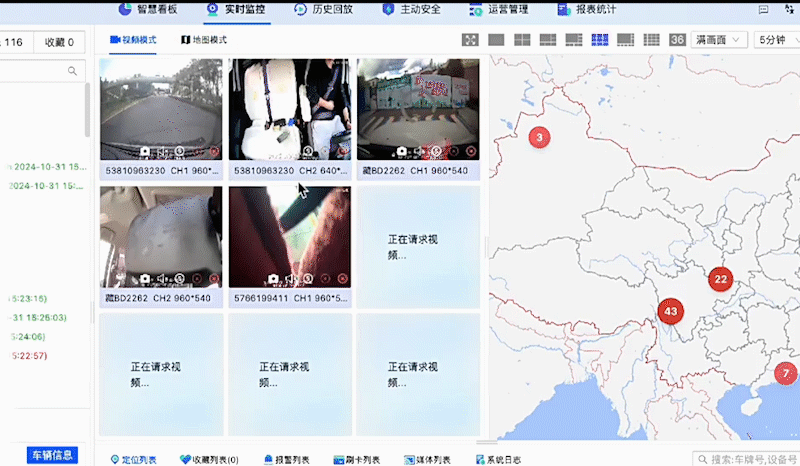Viewport: 800px width, 466px height.
Task: Toggle recording on 5766199411 CH1 video
Action: pyautogui.click(x=326, y=279)
